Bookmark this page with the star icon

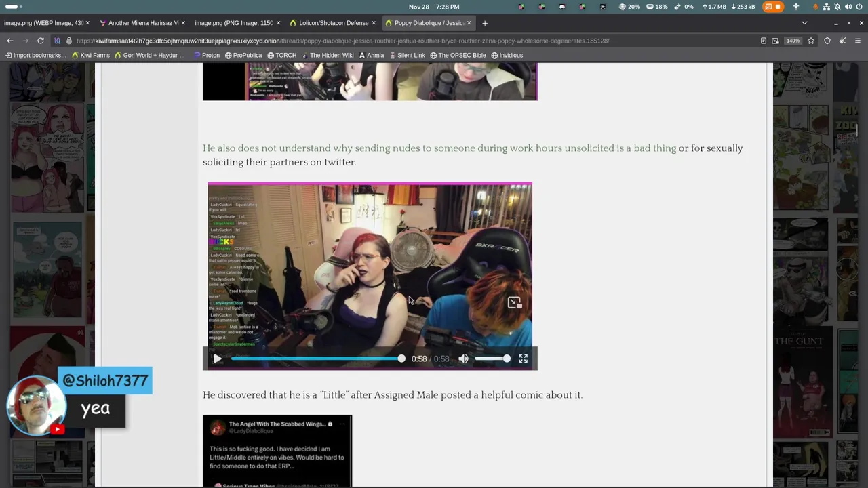[x=810, y=41]
